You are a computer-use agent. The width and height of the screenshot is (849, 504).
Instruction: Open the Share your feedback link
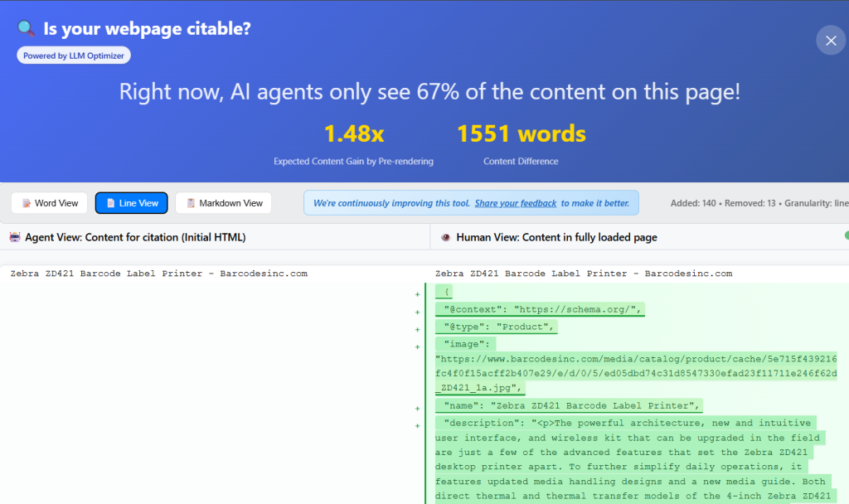(515, 203)
